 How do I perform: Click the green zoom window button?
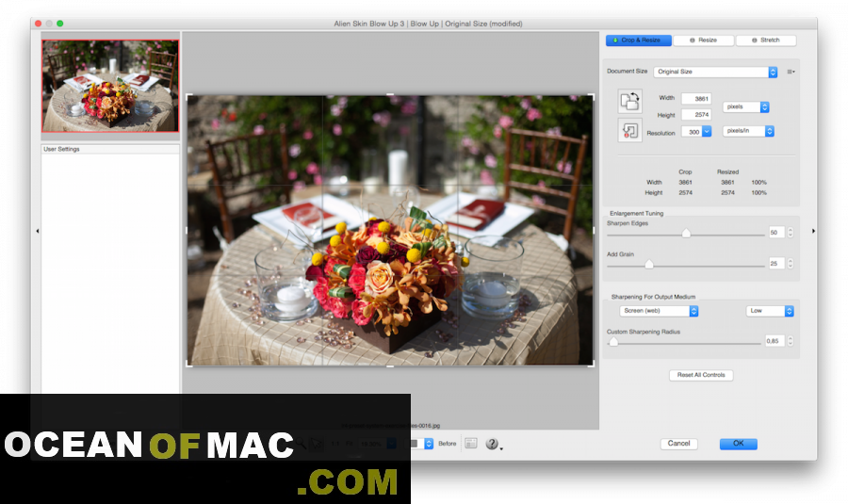(60, 24)
